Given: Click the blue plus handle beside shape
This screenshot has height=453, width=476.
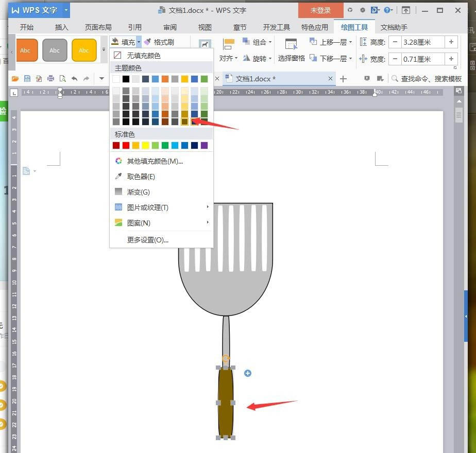Looking at the screenshot, I should tap(248, 373).
